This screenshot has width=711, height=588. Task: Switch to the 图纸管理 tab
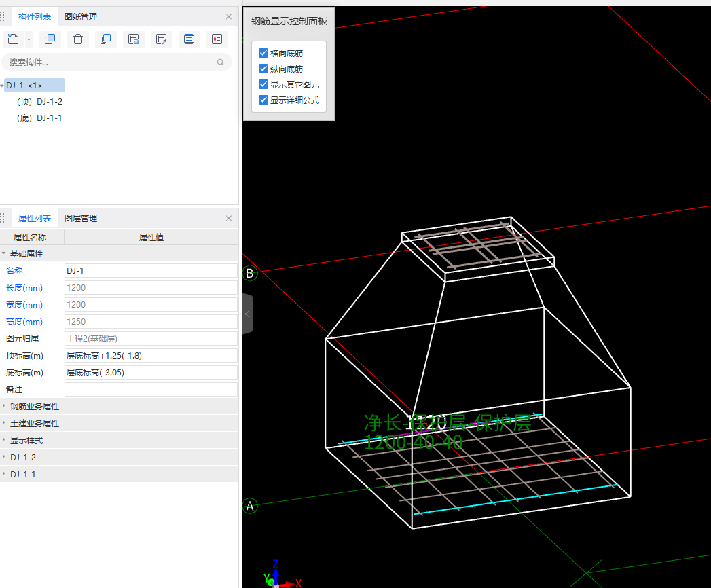pyautogui.click(x=81, y=17)
